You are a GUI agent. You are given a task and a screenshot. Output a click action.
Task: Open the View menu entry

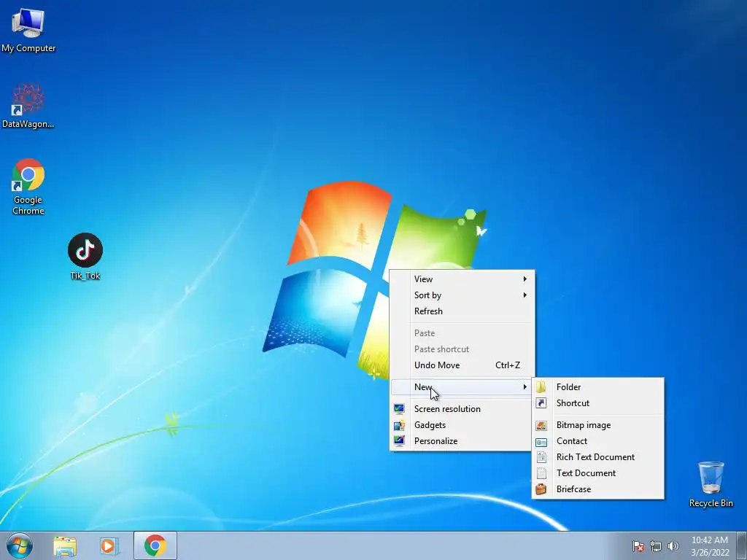click(462, 279)
